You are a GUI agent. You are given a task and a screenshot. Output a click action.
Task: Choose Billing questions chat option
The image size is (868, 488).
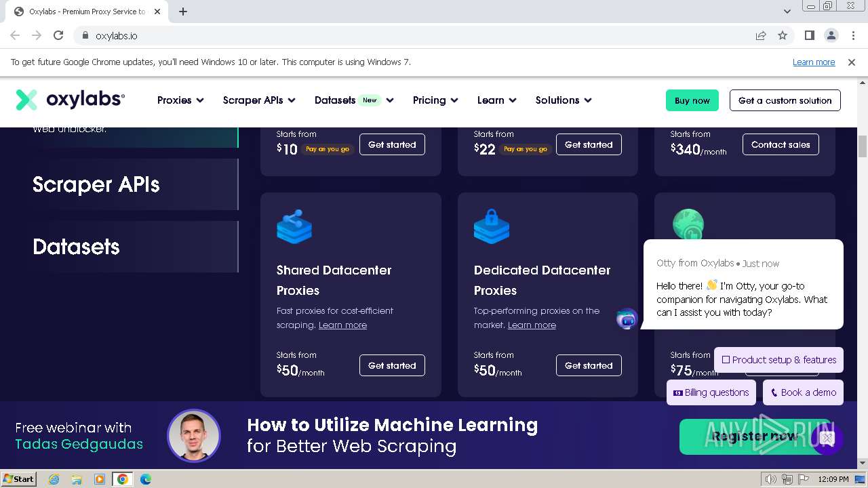coord(711,392)
